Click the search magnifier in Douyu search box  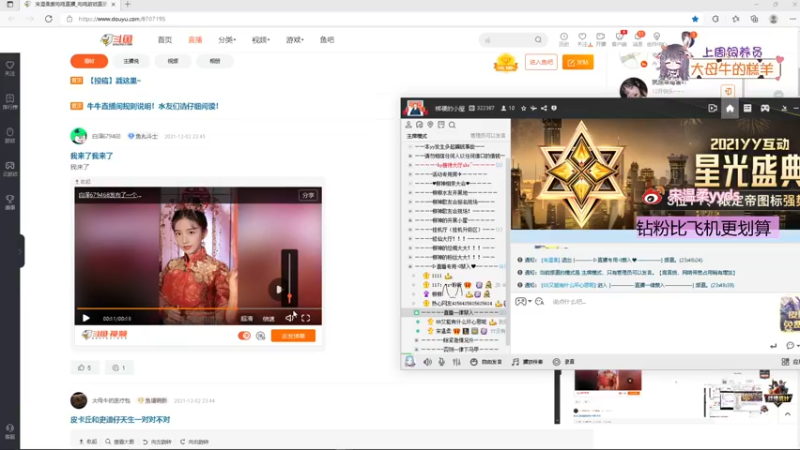538,40
